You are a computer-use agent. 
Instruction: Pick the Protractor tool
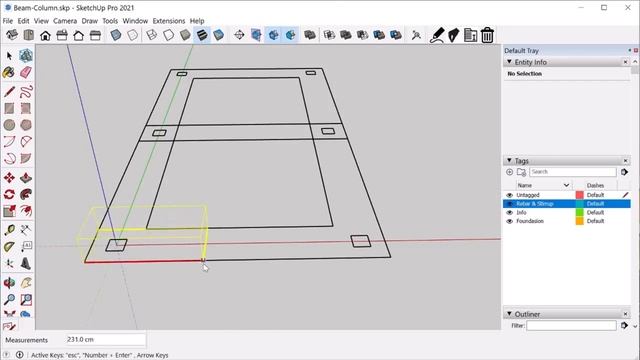(x=9, y=247)
